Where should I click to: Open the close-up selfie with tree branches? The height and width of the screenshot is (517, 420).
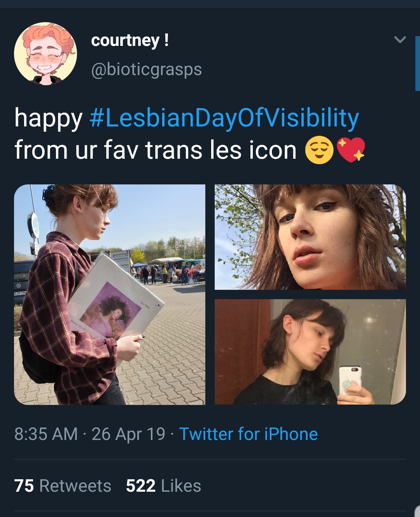(x=310, y=237)
